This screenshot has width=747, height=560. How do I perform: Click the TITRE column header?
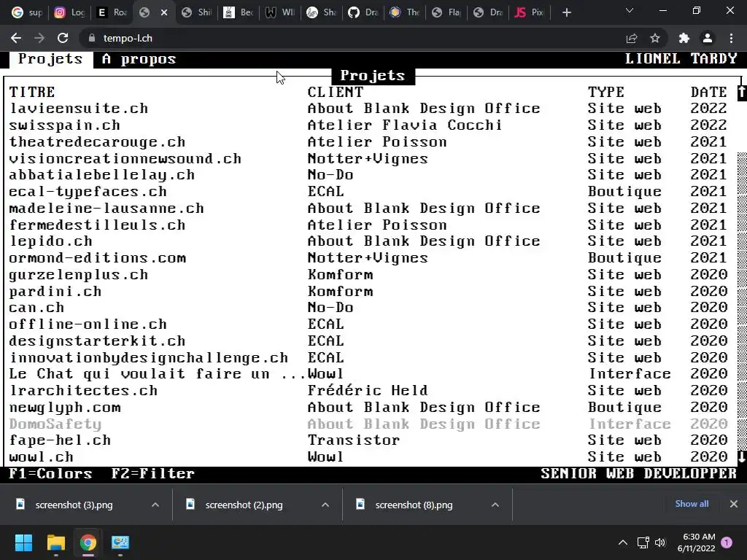point(32,92)
